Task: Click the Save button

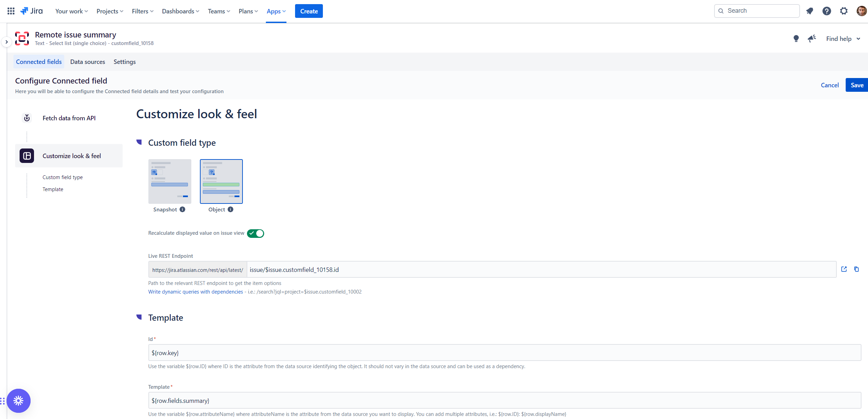Action: pyautogui.click(x=857, y=85)
